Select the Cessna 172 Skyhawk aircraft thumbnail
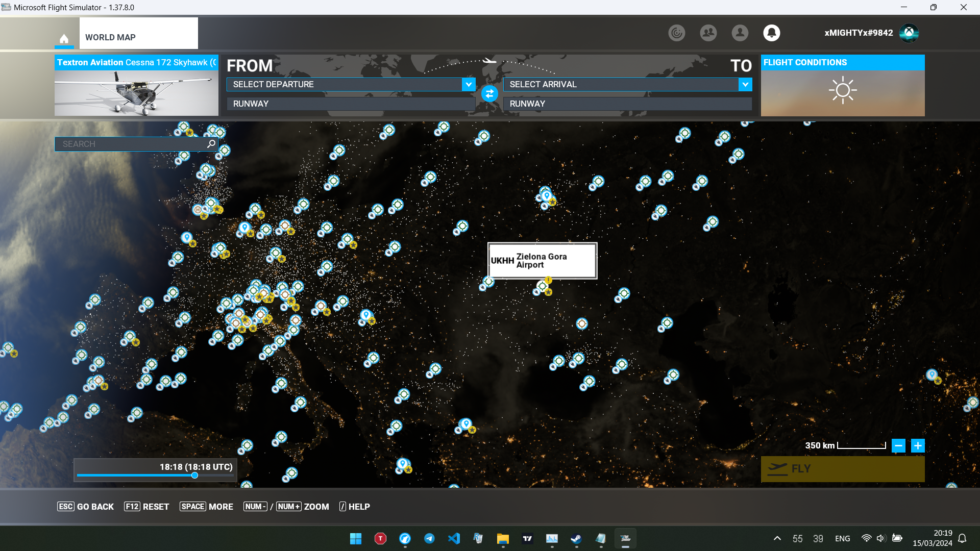The width and height of the screenshot is (980, 551). pos(136,92)
